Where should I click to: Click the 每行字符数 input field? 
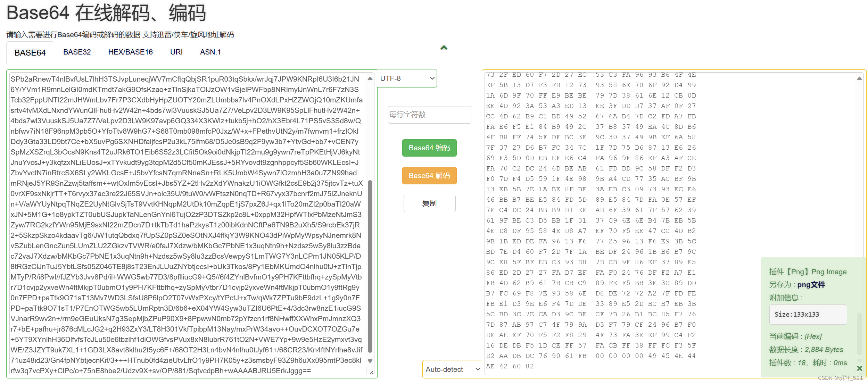point(429,115)
